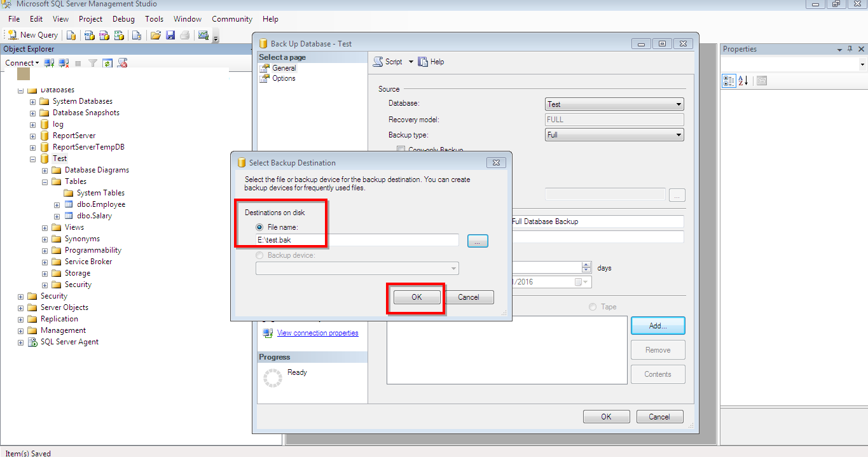Screen dimensions: 868x457
Task: Click the Add... destination button
Action: pyautogui.click(x=658, y=325)
